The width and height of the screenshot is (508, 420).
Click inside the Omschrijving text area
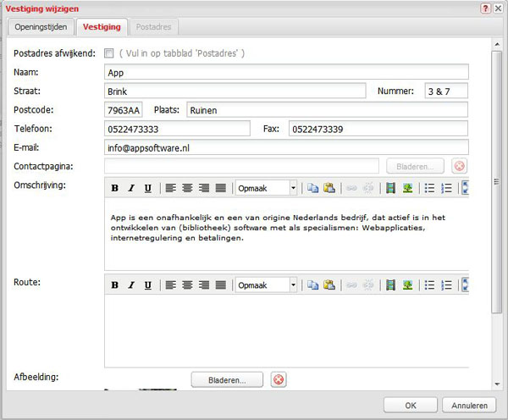pos(286,234)
